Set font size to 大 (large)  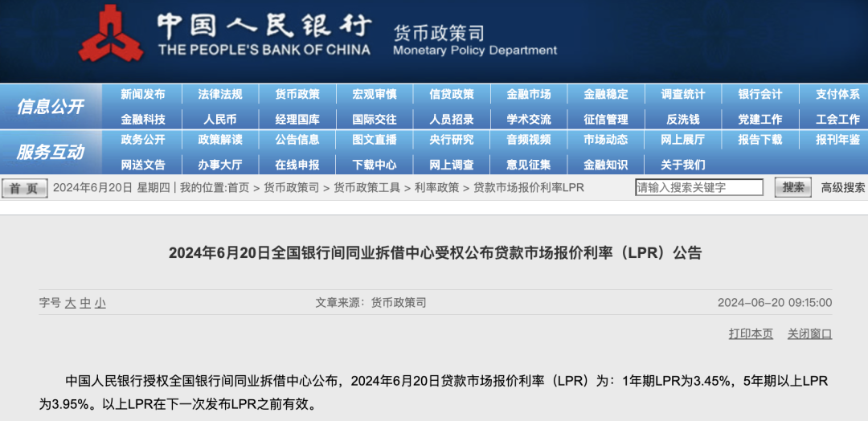click(x=70, y=303)
